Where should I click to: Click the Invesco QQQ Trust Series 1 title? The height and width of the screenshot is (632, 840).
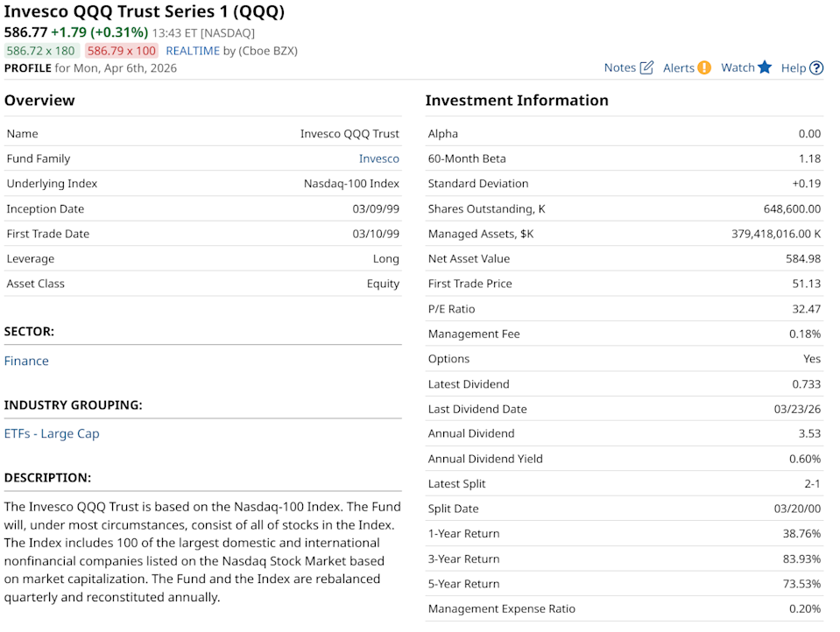[x=145, y=12]
